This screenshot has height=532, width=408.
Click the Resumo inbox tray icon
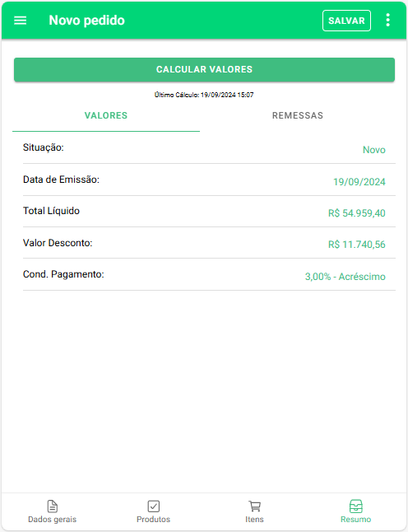tap(356, 506)
